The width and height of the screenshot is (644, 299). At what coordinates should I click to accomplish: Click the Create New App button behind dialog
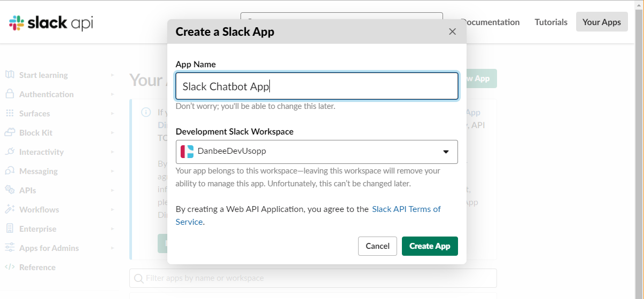pyautogui.click(x=481, y=78)
